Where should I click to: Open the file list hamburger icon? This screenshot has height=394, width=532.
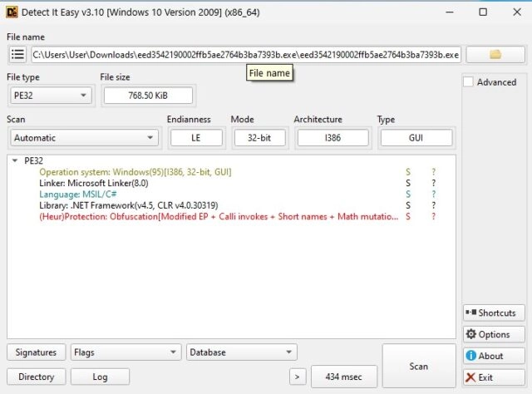[x=17, y=54]
